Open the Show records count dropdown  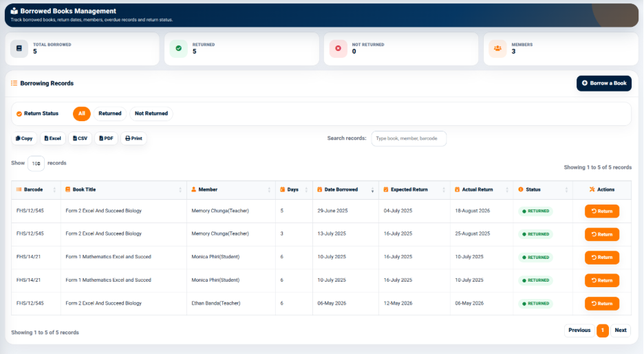[x=36, y=164]
